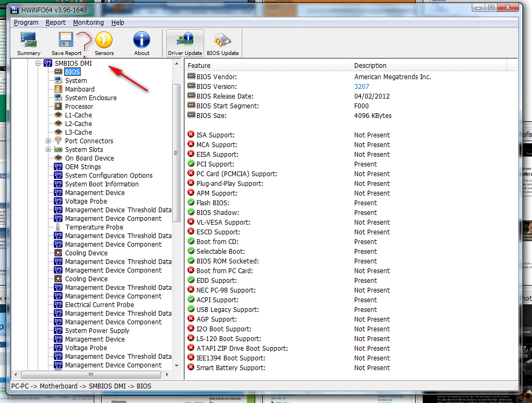Select the USB Legacy Support row
The height and width of the screenshot is (403, 532).
click(x=352, y=310)
